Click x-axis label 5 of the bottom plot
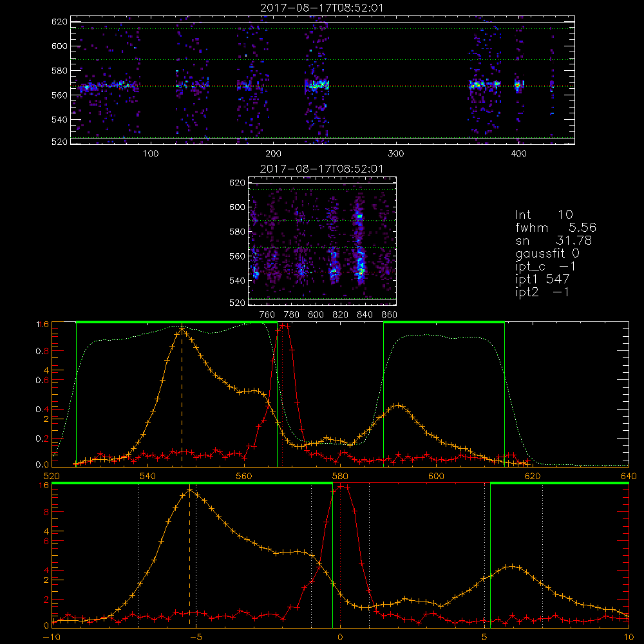Viewport: 644px width, 644px height. pyautogui.click(x=484, y=637)
